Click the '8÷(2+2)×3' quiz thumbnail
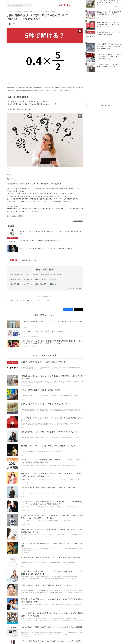The width and height of the screenshot is (129, 644). pyautogui.click(x=13, y=367)
